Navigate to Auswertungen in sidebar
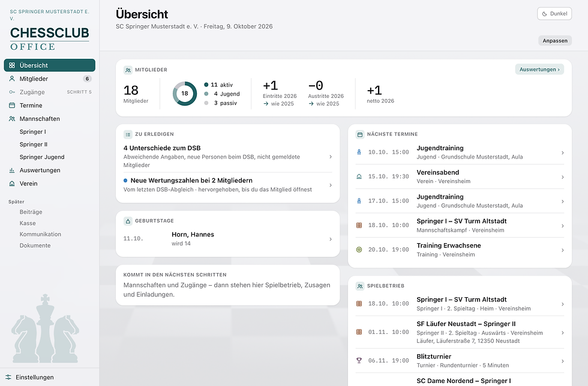Image resolution: width=588 pixels, height=386 pixels. (49, 170)
